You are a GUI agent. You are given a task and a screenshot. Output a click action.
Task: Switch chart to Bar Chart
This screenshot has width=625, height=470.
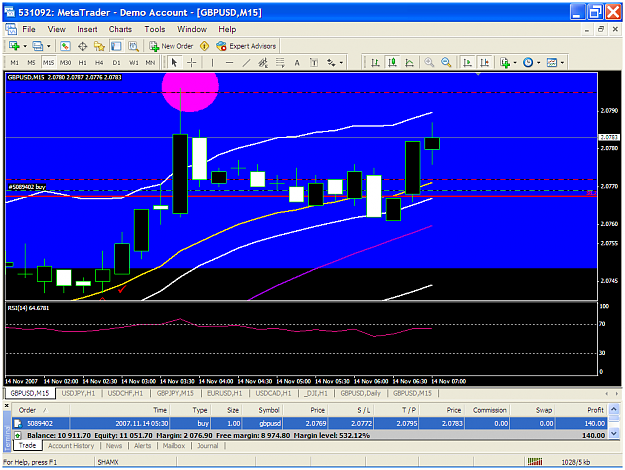375,63
